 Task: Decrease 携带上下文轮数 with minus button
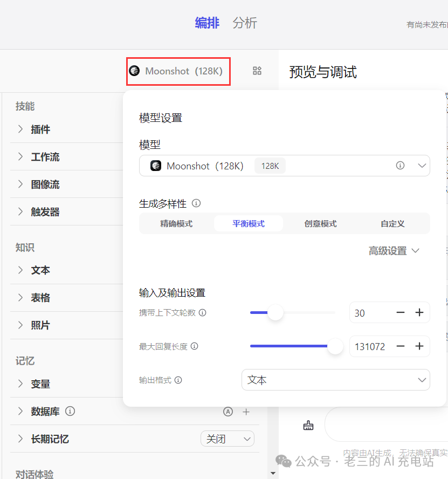401,312
